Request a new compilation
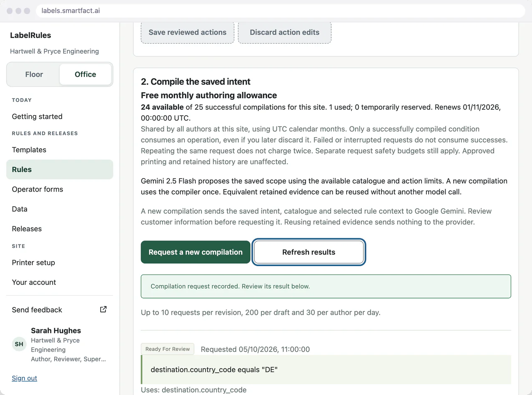Screen dimensions: 532x395 click(195, 252)
